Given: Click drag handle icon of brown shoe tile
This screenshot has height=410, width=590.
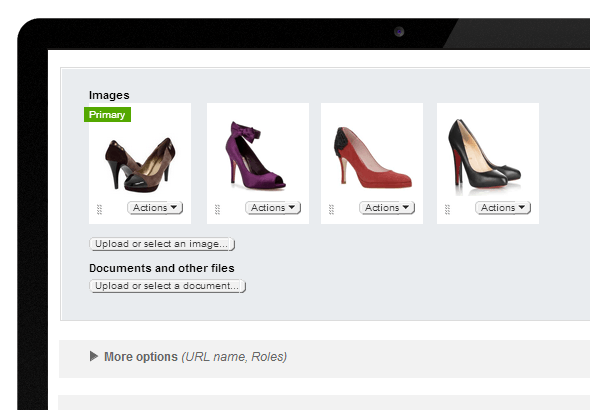Looking at the screenshot, I should tap(99, 210).
